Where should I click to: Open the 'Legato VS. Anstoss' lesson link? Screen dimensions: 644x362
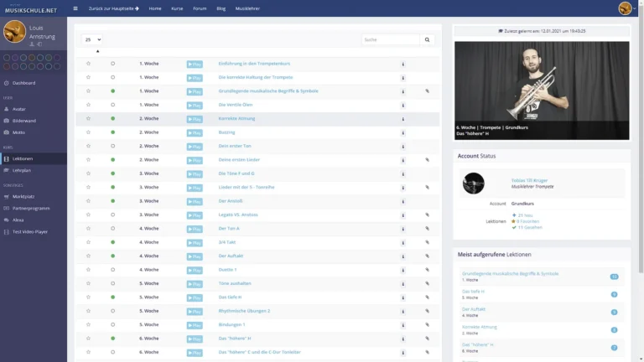click(x=238, y=215)
